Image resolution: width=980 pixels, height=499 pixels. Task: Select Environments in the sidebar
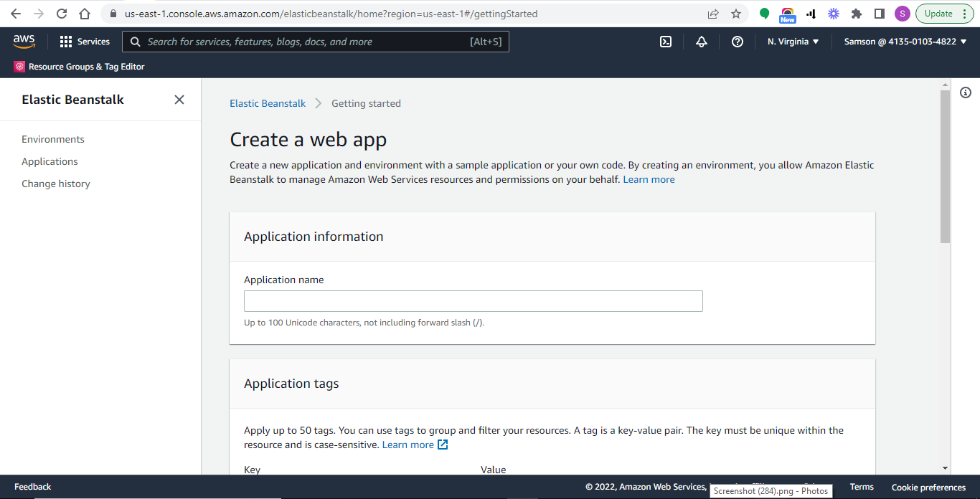[x=53, y=138]
